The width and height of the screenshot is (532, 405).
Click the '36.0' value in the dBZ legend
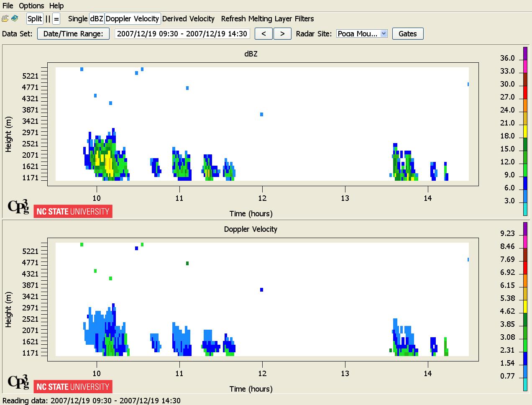pos(507,59)
